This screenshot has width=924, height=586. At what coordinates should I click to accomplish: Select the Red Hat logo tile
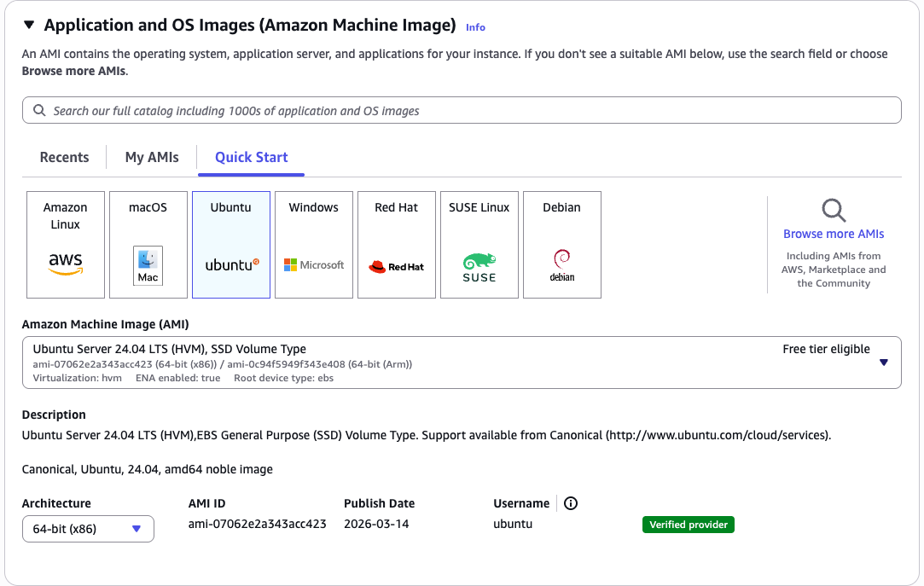pos(397,245)
